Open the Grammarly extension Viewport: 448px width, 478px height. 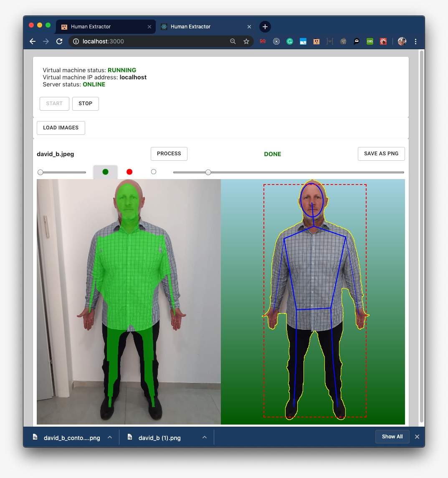click(x=290, y=41)
